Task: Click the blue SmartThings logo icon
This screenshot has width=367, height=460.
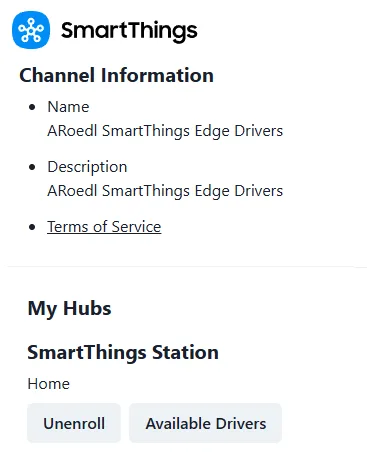Action: click(x=31, y=30)
